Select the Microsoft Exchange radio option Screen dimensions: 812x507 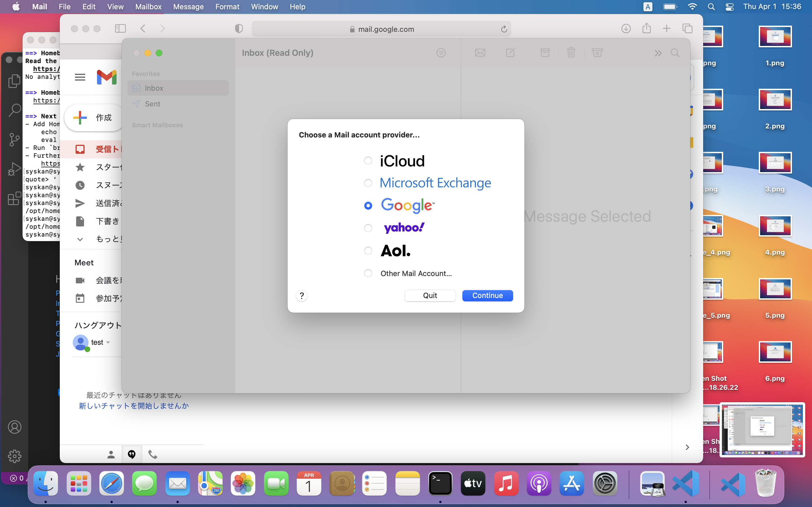click(368, 183)
